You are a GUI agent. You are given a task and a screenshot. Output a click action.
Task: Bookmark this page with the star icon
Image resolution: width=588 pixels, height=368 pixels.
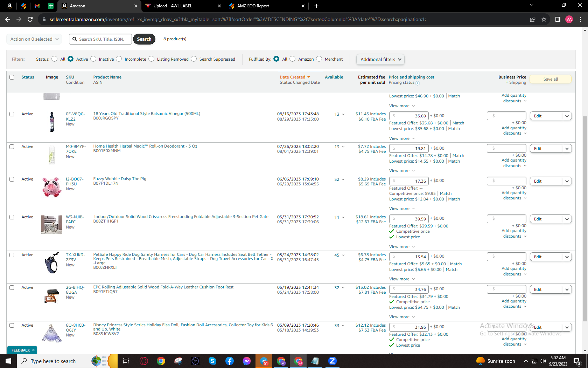click(544, 19)
